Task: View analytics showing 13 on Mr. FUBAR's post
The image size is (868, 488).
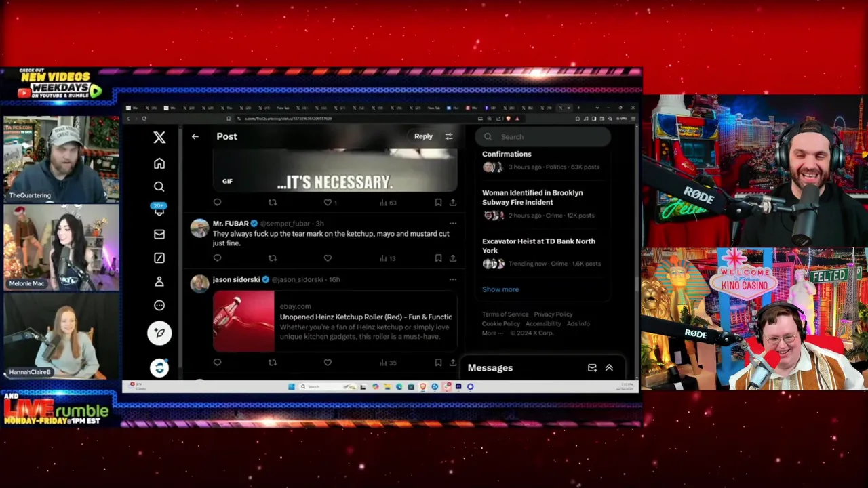Action: tap(388, 258)
